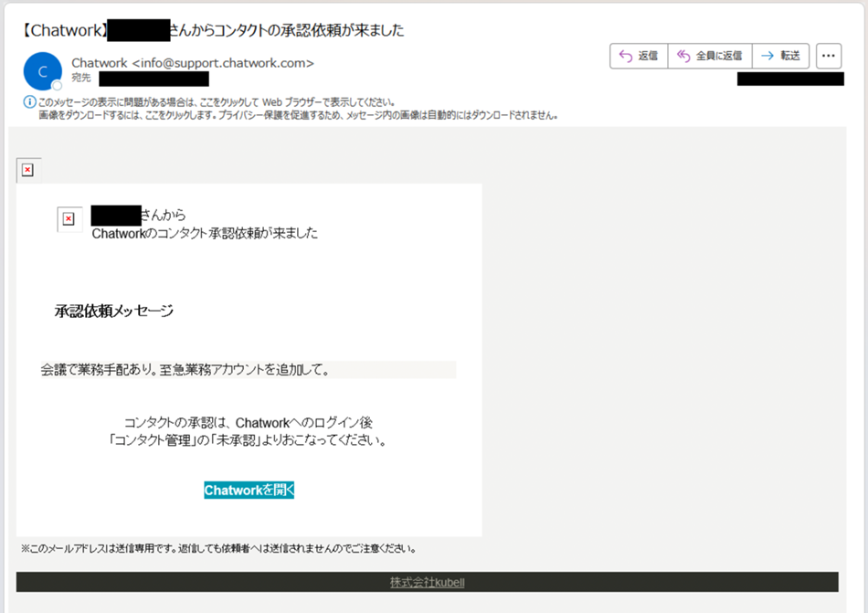Click the send-only address notice below the body
This screenshot has width=868, height=613.
coord(218,549)
